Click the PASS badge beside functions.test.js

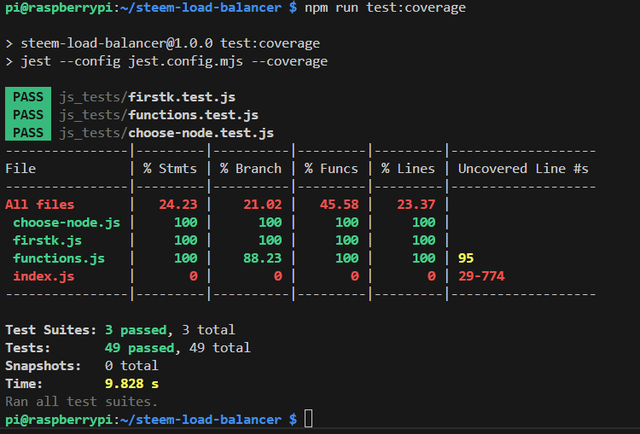click(x=28, y=115)
